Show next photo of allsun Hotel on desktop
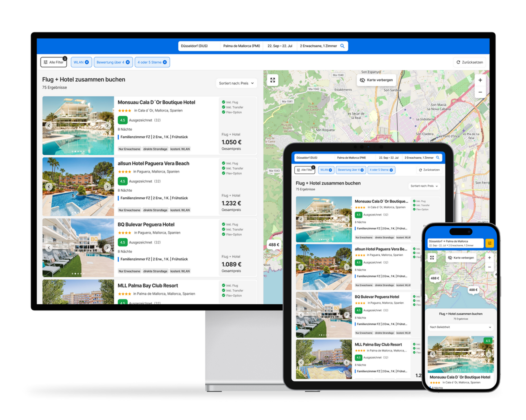Screen dimensions: 526x420 107,187
